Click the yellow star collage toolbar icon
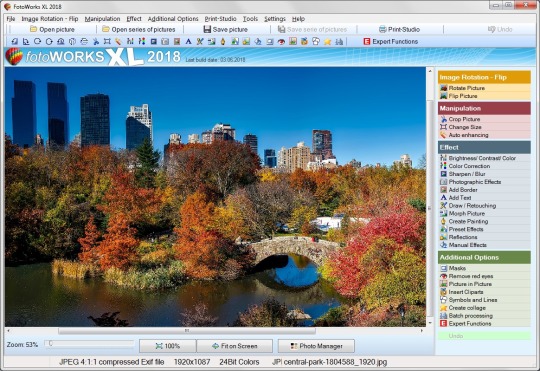 [328, 42]
